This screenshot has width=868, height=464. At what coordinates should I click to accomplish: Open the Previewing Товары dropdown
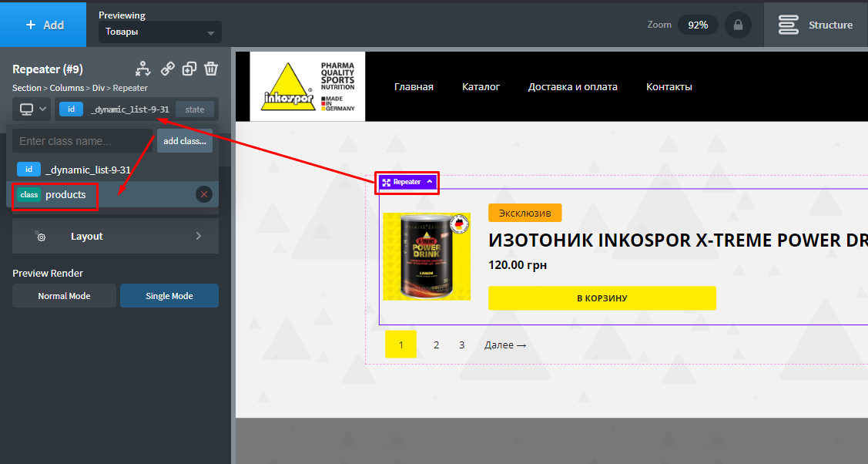coord(160,32)
